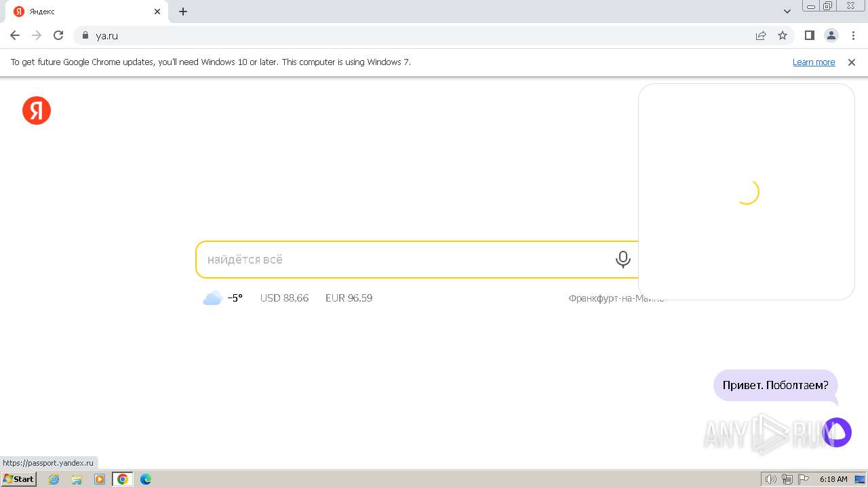The width and height of the screenshot is (868, 488).
Task: Click the show desktop tray icon
Action: click(860, 479)
